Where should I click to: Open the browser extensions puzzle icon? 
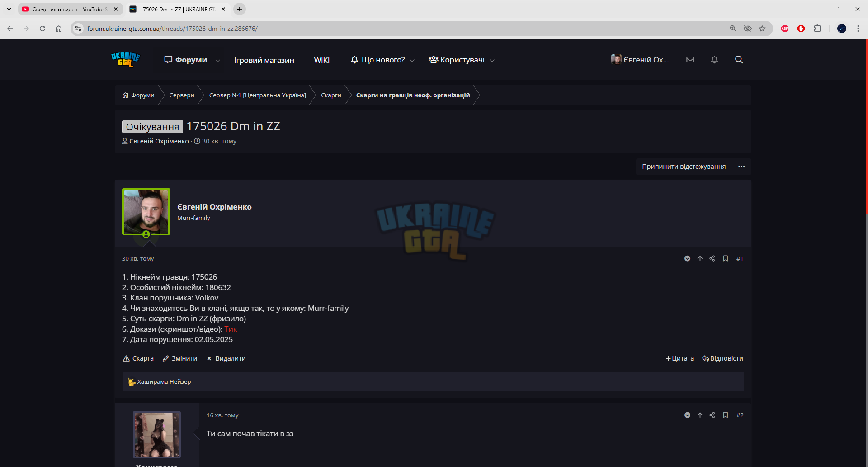[x=817, y=29]
